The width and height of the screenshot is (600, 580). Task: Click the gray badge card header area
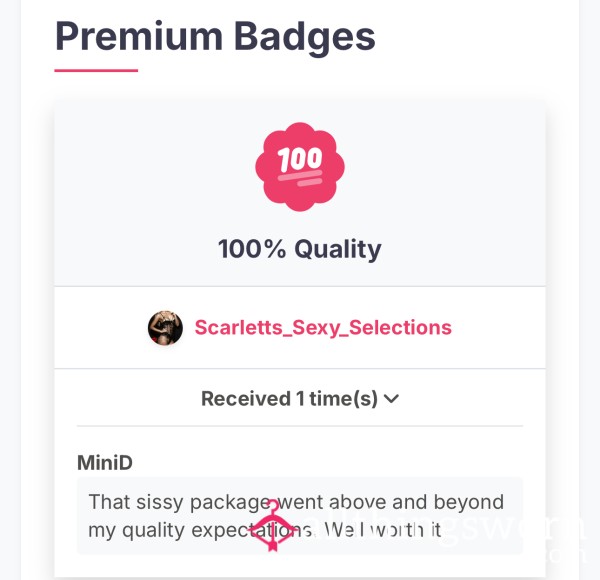(x=300, y=193)
